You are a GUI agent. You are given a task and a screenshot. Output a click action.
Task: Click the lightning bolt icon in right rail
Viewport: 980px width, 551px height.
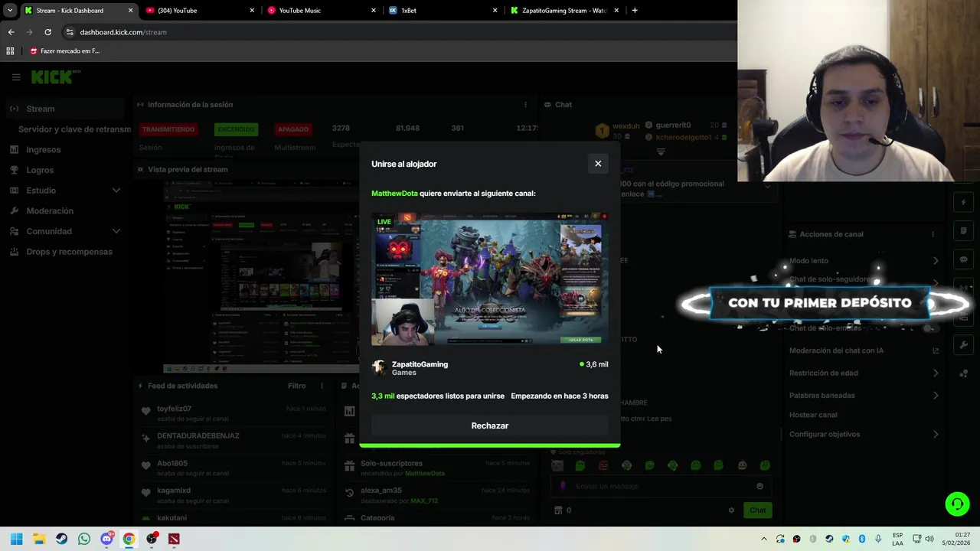964,203
